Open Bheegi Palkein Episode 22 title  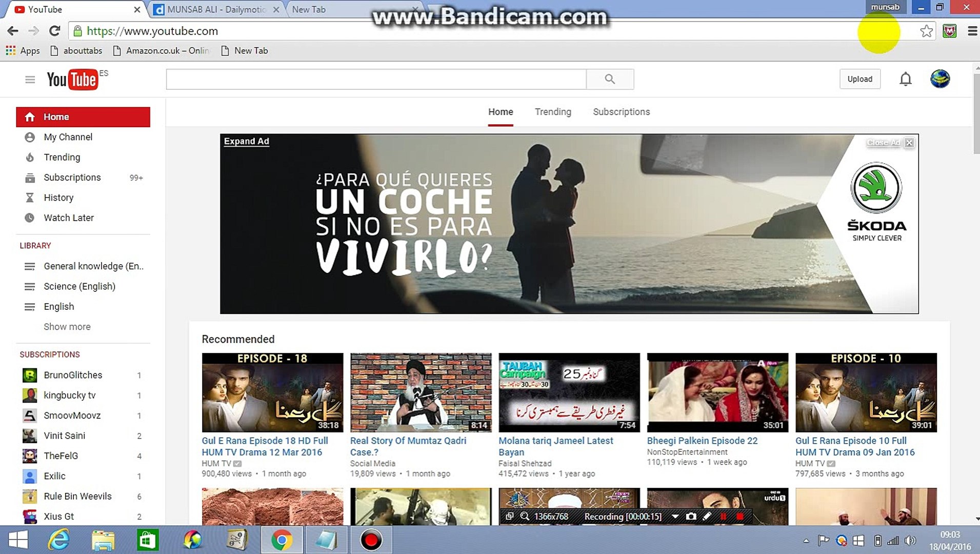pyautogui.click(x=702, y=441)
